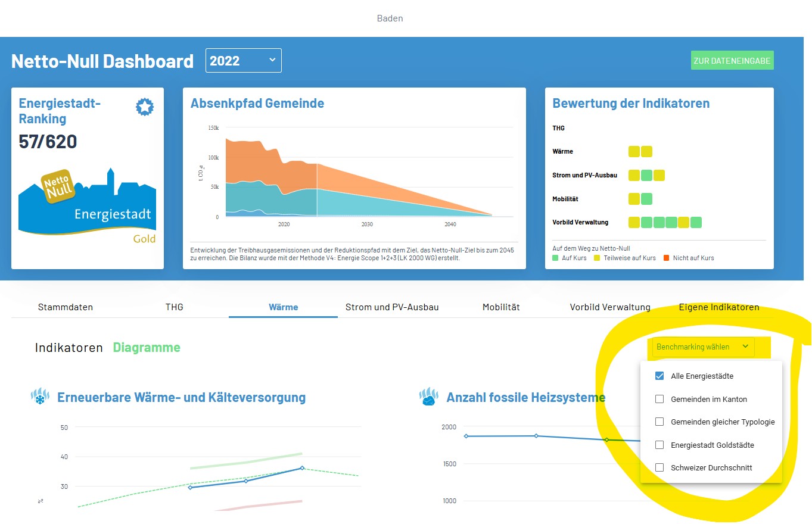
Task: Tick the Gemeinden gleicher Typologie checkbox
Action: tap(659, 422)
